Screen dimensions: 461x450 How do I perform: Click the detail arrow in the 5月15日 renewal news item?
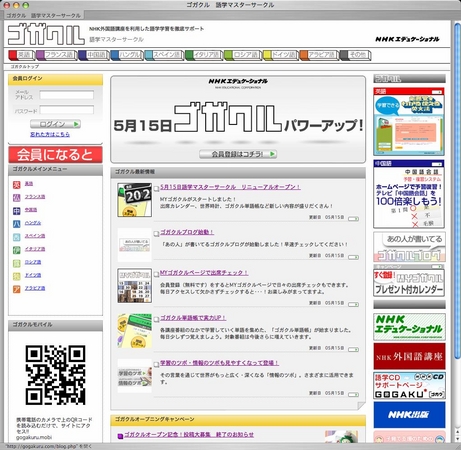point(353,219)
